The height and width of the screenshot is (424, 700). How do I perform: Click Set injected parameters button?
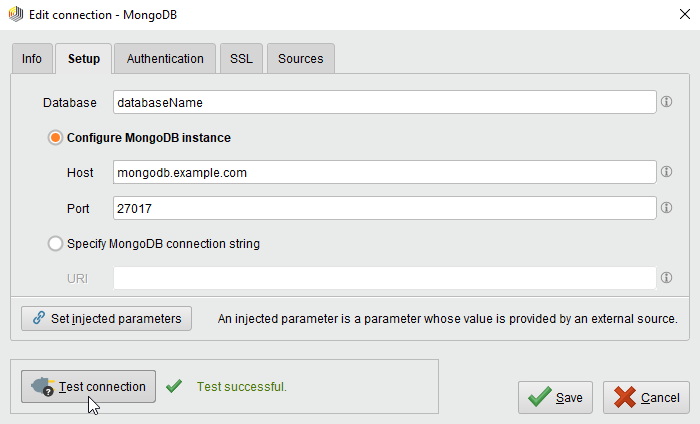(106, 318)
